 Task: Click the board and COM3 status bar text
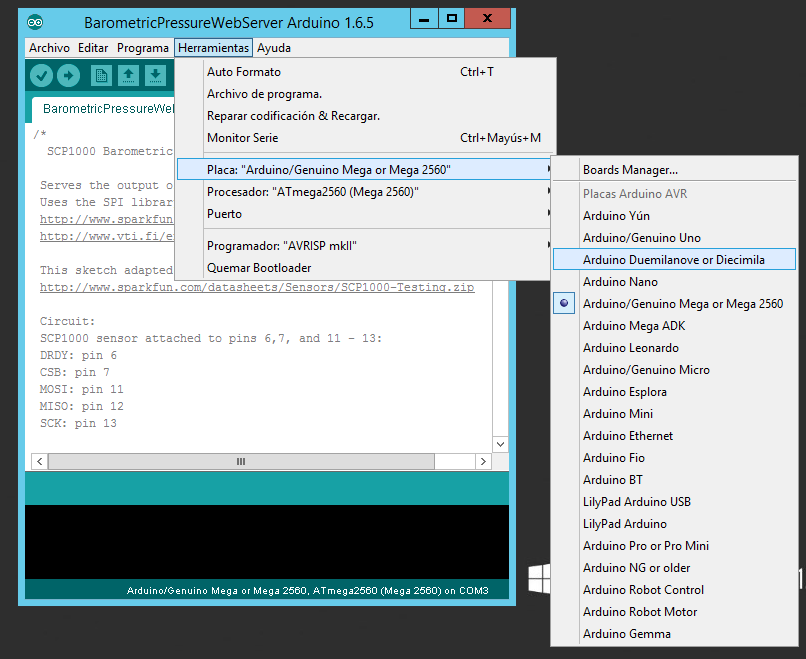pos(307,591)
